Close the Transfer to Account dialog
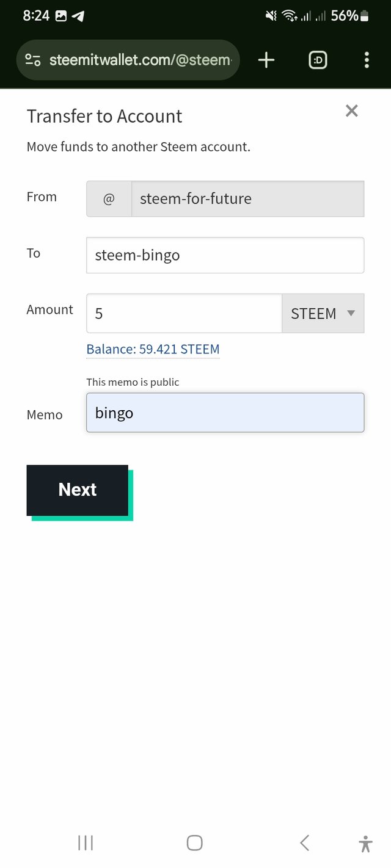 [351, 110]
